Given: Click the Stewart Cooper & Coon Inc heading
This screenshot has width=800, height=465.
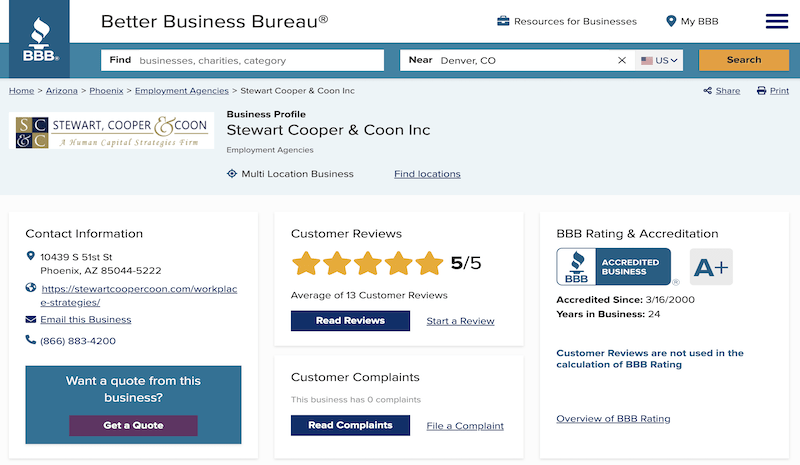Looking at the screenshot, I should 328,130.
